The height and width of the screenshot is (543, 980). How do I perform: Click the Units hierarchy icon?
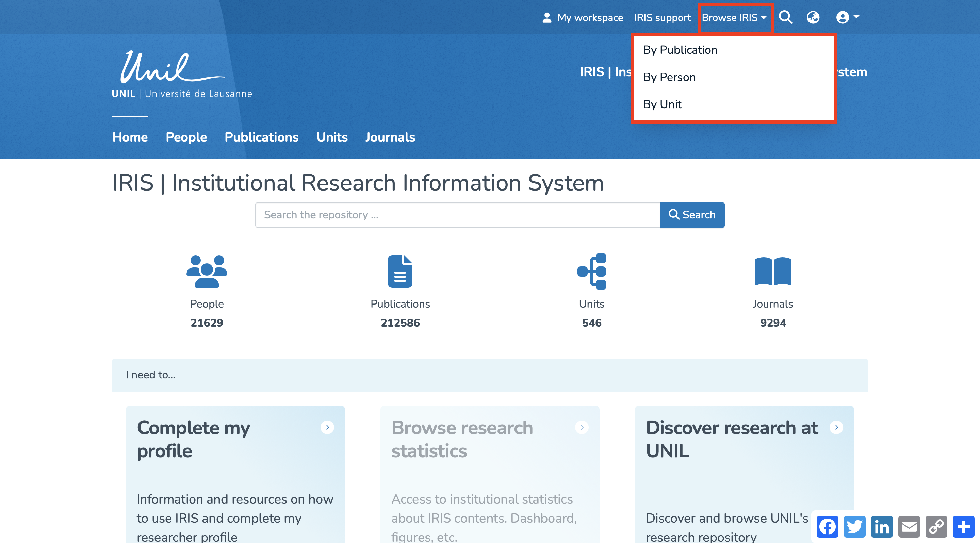592,271
